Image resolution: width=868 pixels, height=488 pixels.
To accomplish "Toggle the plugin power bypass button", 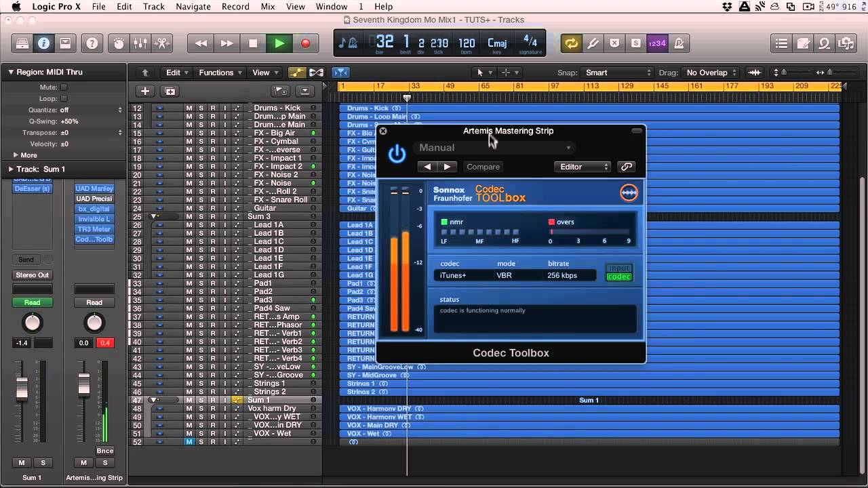I will [x=397, y=155].
